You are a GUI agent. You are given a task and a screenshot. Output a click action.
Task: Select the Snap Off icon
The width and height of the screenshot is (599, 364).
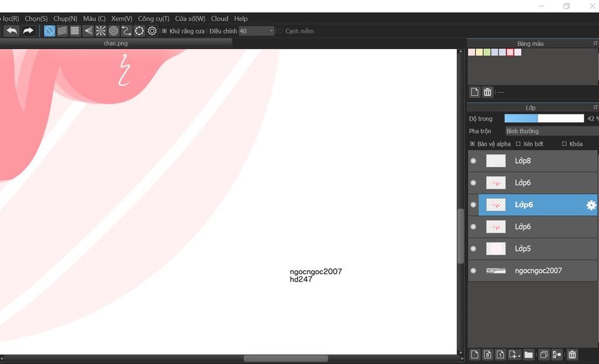tap(49, 31)
